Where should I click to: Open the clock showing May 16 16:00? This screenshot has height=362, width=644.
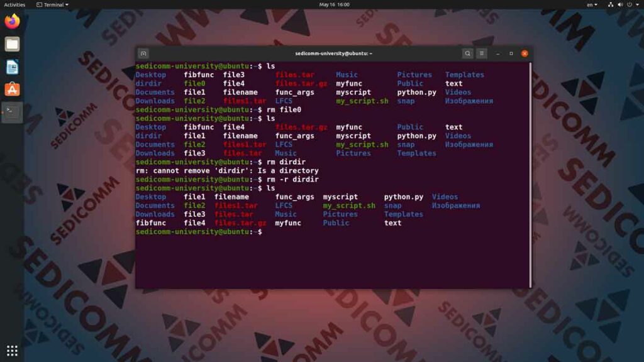point(335,4)
